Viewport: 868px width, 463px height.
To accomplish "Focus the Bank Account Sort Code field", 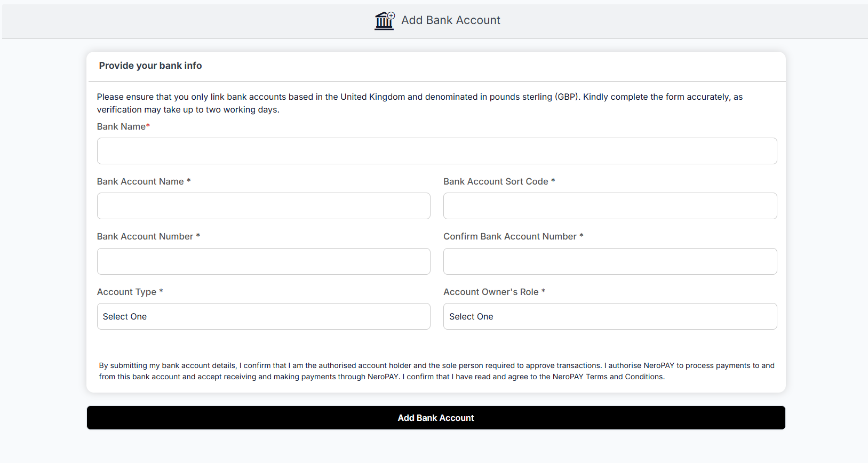I will [x=610, y=206].
